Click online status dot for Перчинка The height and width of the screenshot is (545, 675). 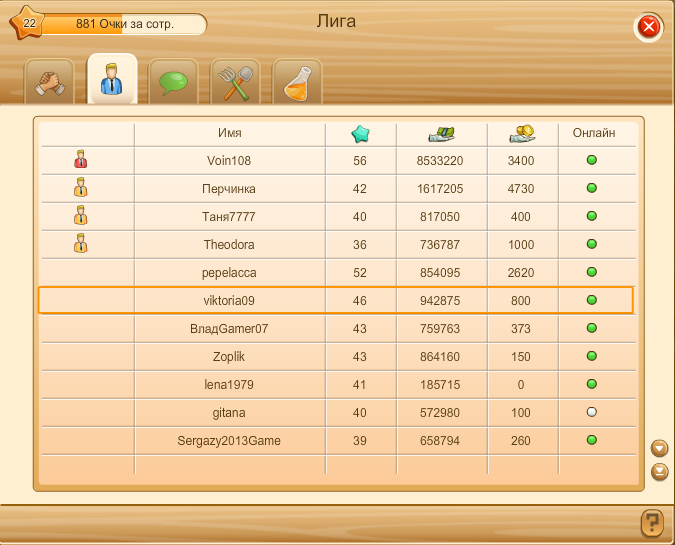point(592,188)
